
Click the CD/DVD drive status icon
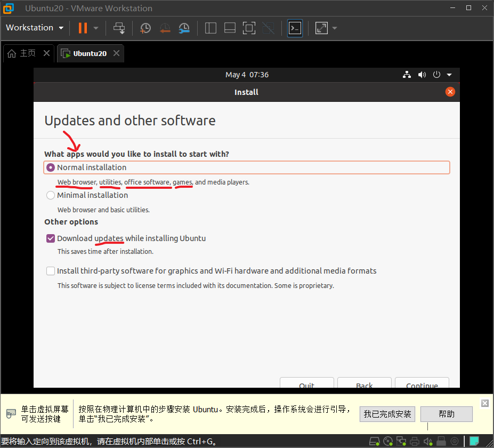coord(388,442)
